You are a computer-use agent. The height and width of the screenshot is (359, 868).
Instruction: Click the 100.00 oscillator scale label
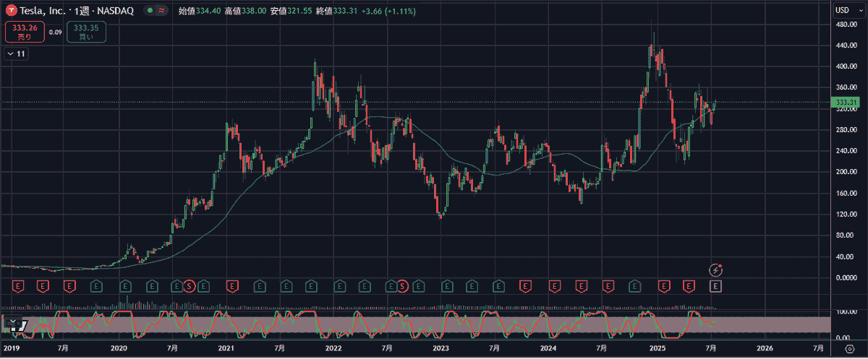click(846, 311)
